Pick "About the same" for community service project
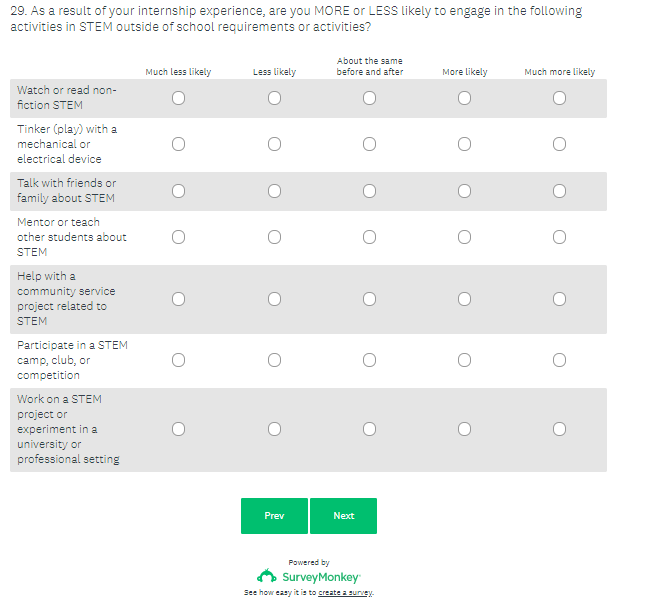 [x=369, y=299]
